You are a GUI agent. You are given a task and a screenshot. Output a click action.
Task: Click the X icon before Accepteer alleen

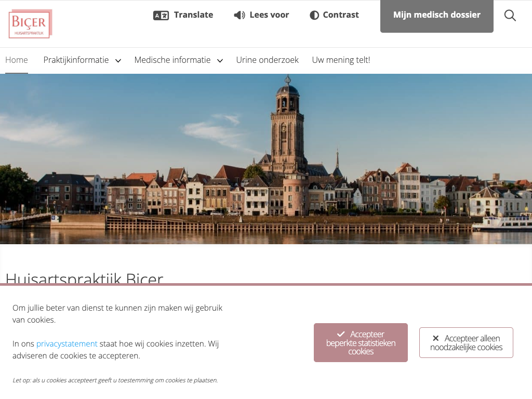coord(436,338)
